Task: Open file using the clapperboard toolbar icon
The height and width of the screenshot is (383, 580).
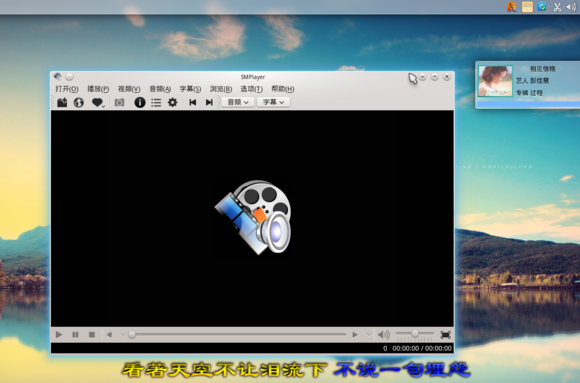Action: (x=62, y=103)
